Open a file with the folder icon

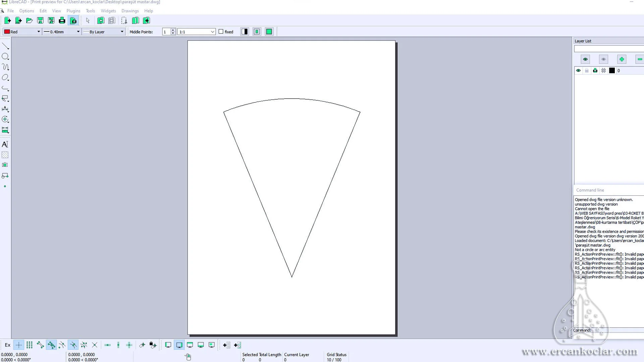tap(29, 21)
